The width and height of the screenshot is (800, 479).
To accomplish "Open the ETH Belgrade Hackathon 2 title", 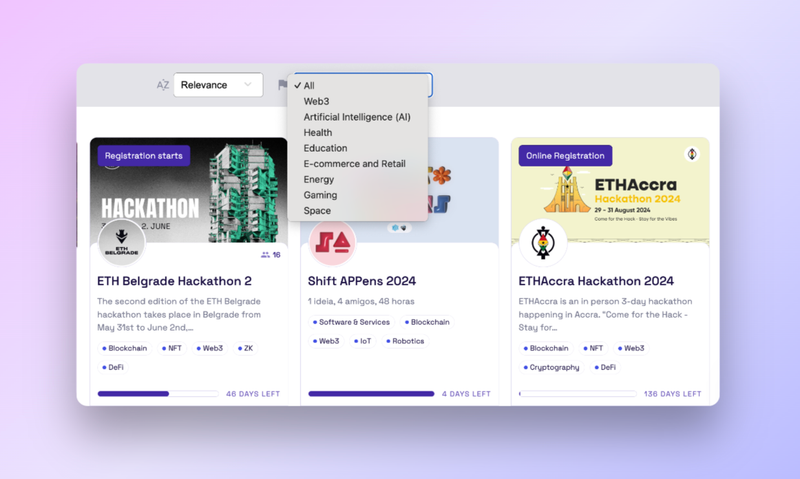I will 174,281.
